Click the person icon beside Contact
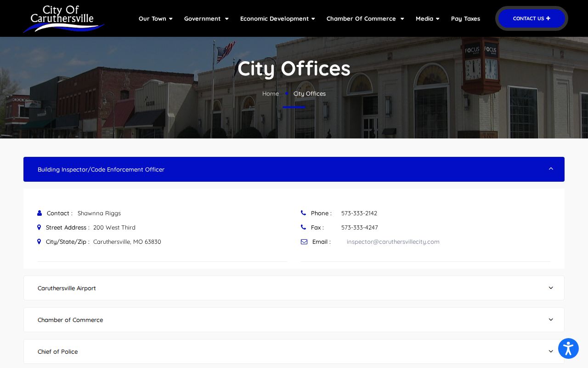 click(40, 213)
